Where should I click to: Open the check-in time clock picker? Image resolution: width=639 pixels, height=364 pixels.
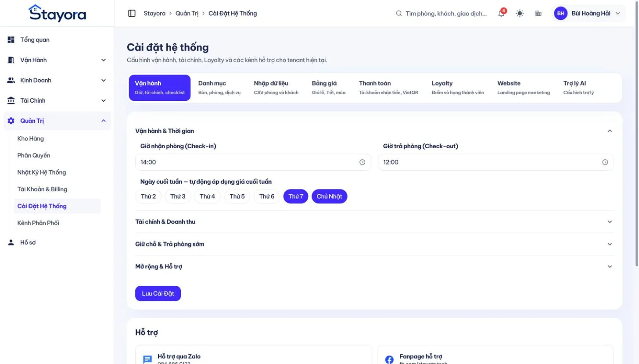[363, 162]
